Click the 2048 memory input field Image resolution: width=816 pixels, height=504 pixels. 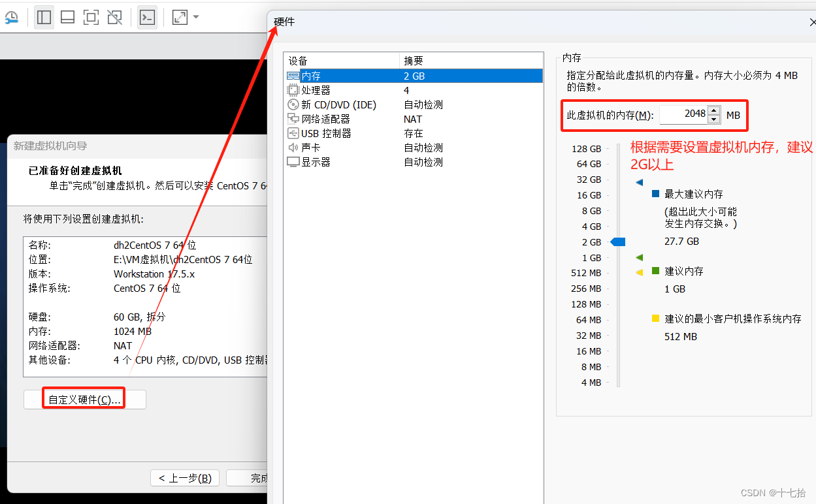[x=683, y=114]
